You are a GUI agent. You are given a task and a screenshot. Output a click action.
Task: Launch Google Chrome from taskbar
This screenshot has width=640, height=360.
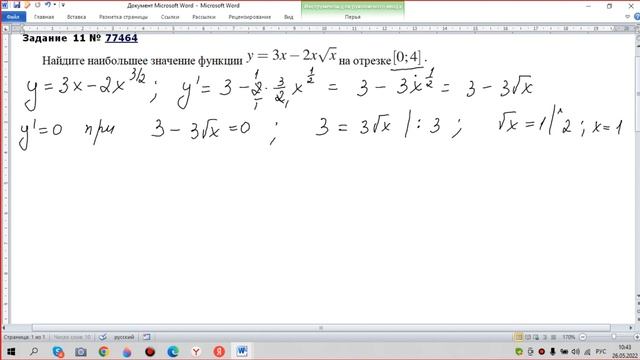coord(104,351)
